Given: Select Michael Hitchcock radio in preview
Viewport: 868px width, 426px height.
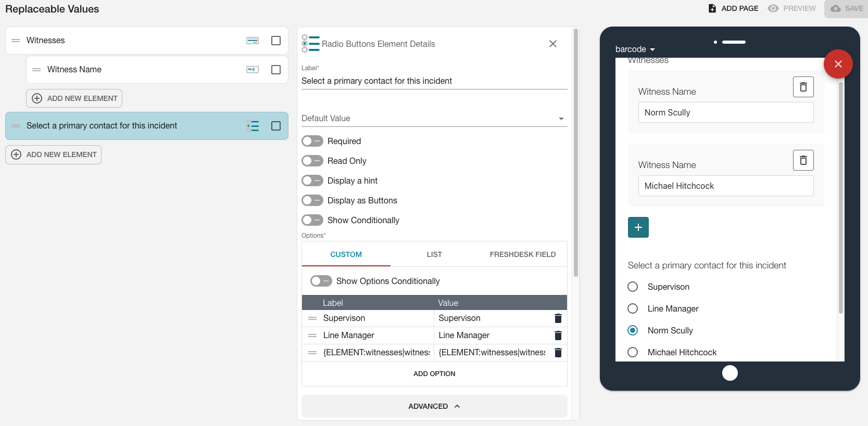Looking at the screenshot, I should pyautogui.click(x=633, y=352).
